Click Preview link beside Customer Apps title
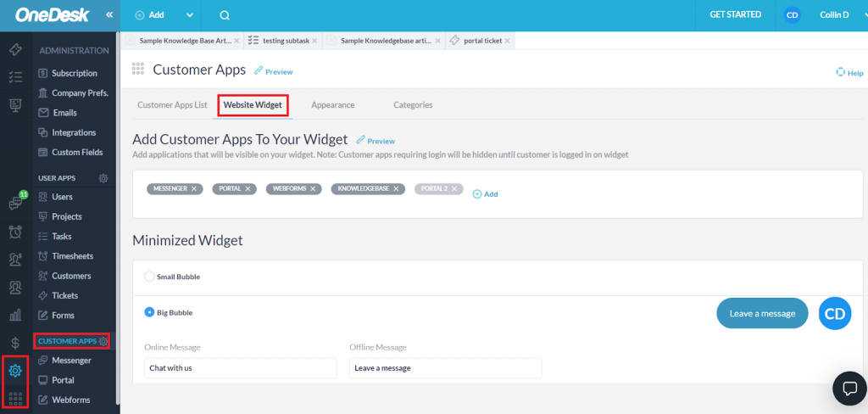Screen dimensions: 868x414 point(274,71)
